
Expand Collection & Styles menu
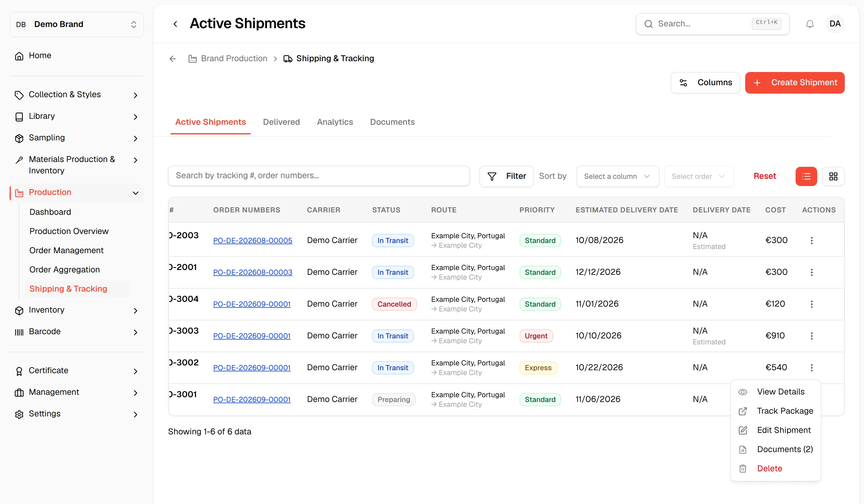click(77, 94)
